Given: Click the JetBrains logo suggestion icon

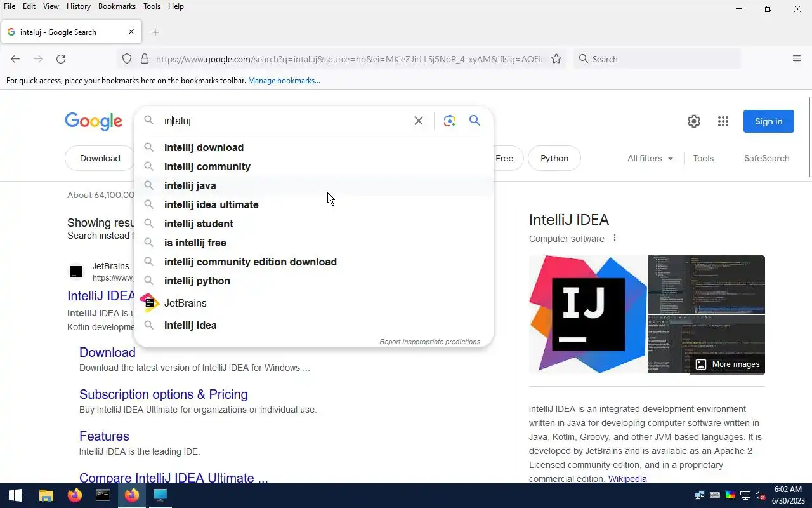Looking at the screenshot, I should [x=149, y=303].
